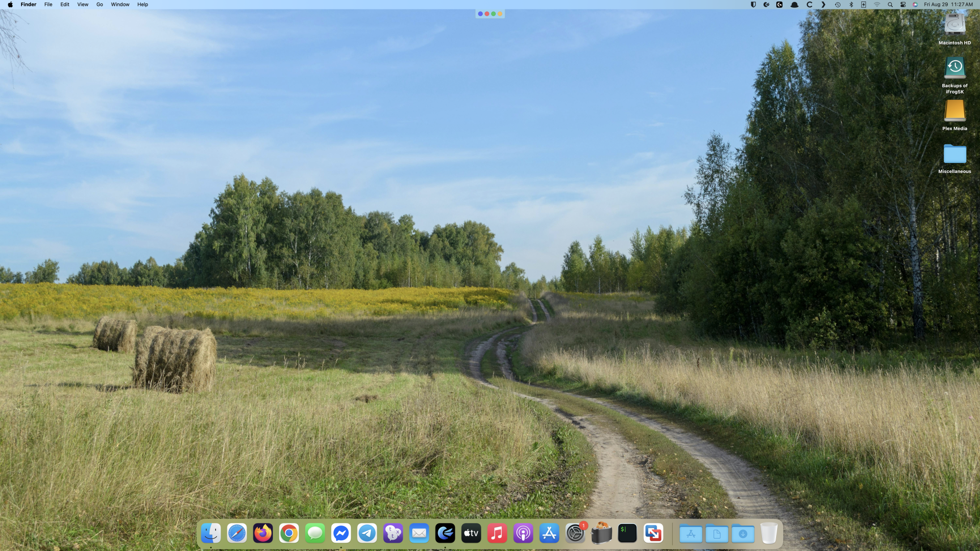
Task: Toggle Bluetooth status in menu bar
Action: pyautogui.click(x=851, y=4)
